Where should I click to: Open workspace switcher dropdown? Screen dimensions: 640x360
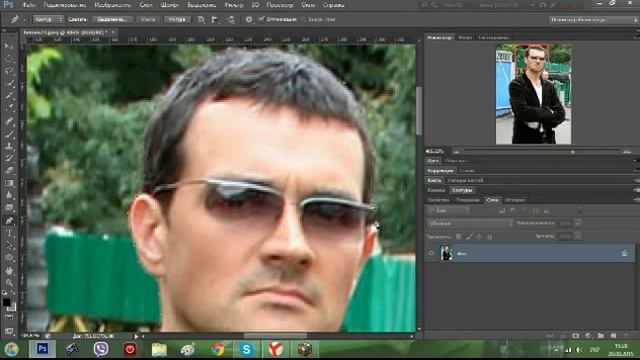[593, 20]
